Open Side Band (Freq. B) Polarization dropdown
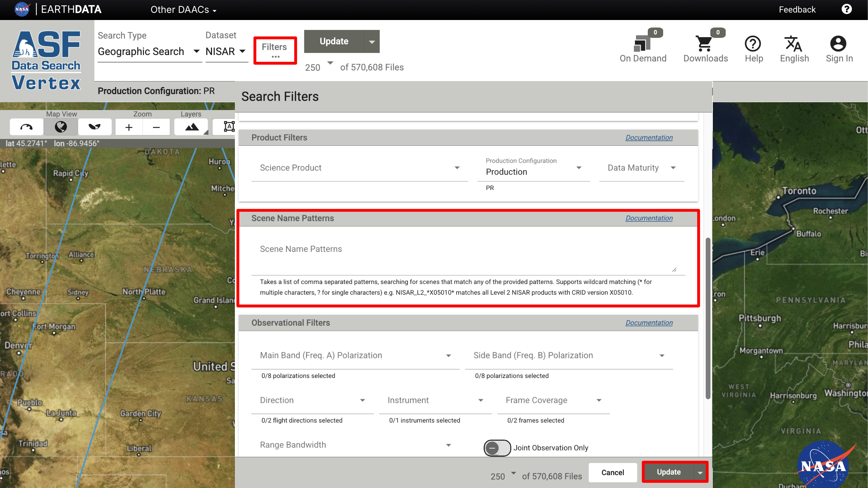868x488 pixels. [569, 355]
